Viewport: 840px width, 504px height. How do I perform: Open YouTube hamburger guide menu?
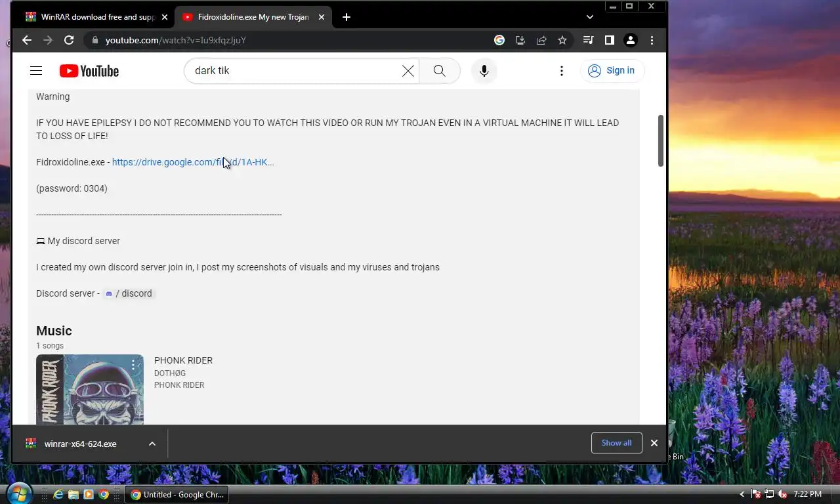tap(36, 71)
